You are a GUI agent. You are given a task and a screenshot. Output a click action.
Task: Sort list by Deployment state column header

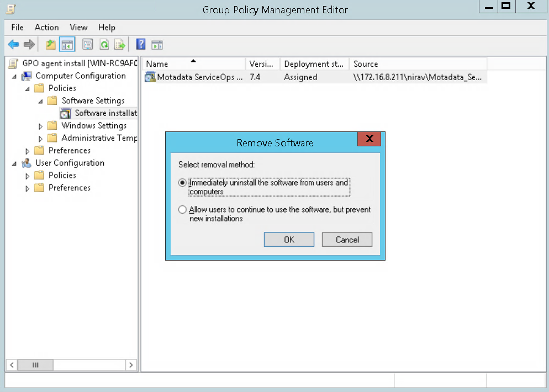coord(314,64)
